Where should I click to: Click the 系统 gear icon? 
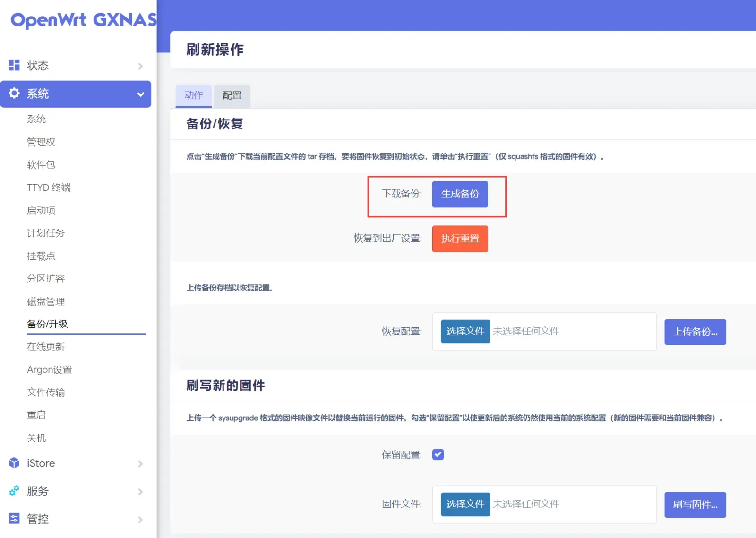click(14, 93)
